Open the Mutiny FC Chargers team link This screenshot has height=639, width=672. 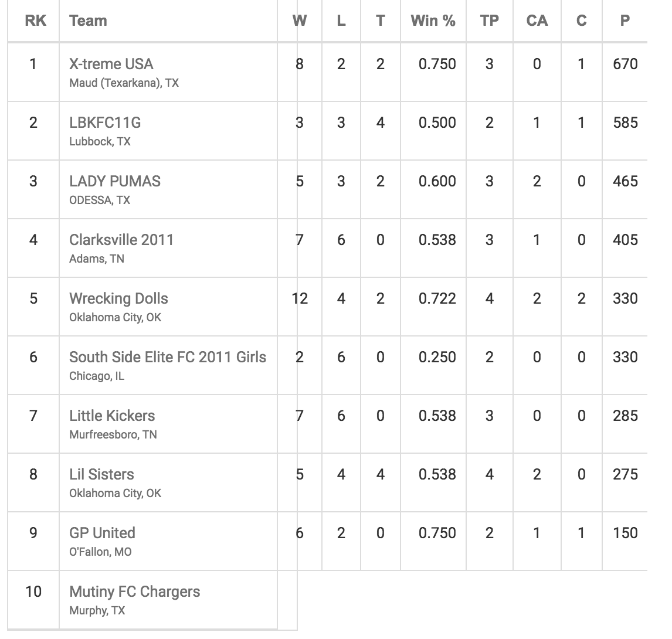[x=134, y=592]
